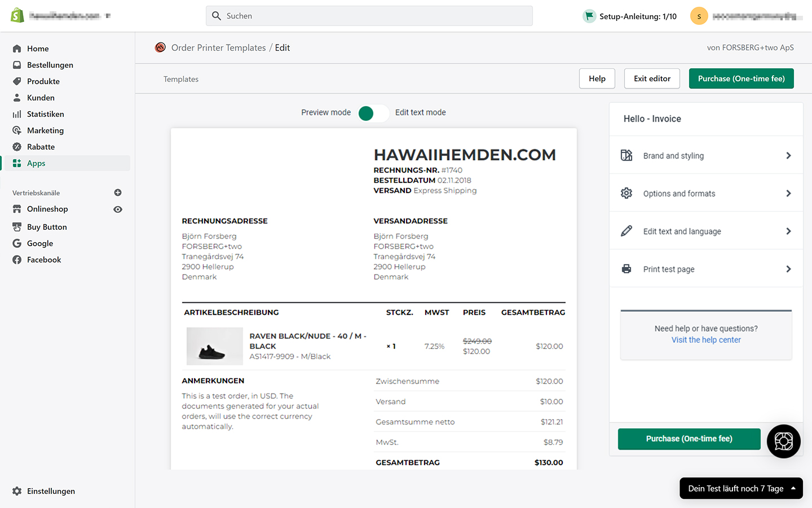Click the GESAMTBETRAG $130.00 total value
Image resolution: width=812 pixels, height=508 pixels.
tap(549, 462)
